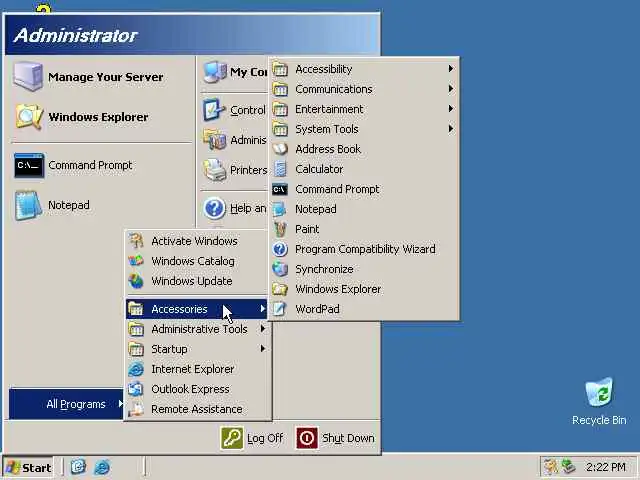This screenshot has height=480, width=640.
Task: Click the Synchronize text label
Action: (x=324, y=269)
